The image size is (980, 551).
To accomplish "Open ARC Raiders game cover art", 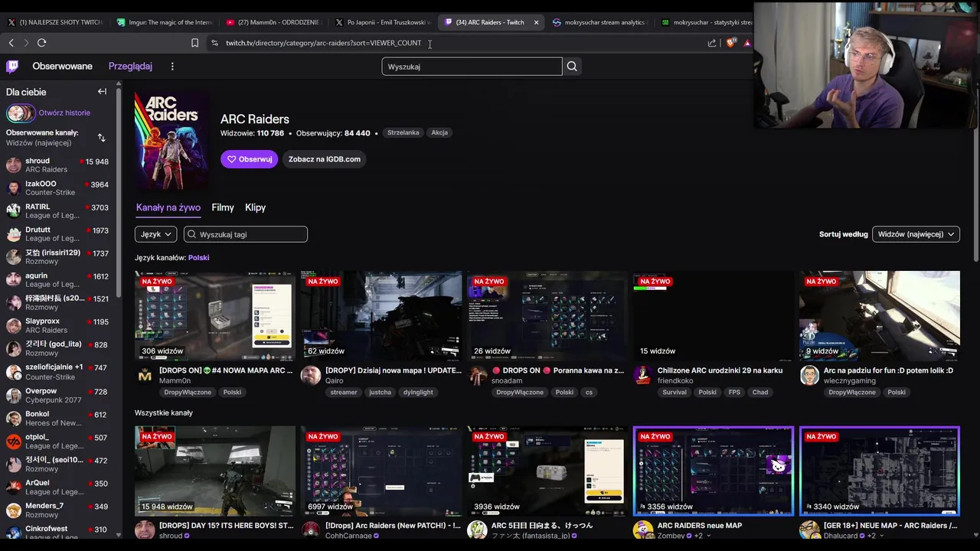I will tap(171, 142).
